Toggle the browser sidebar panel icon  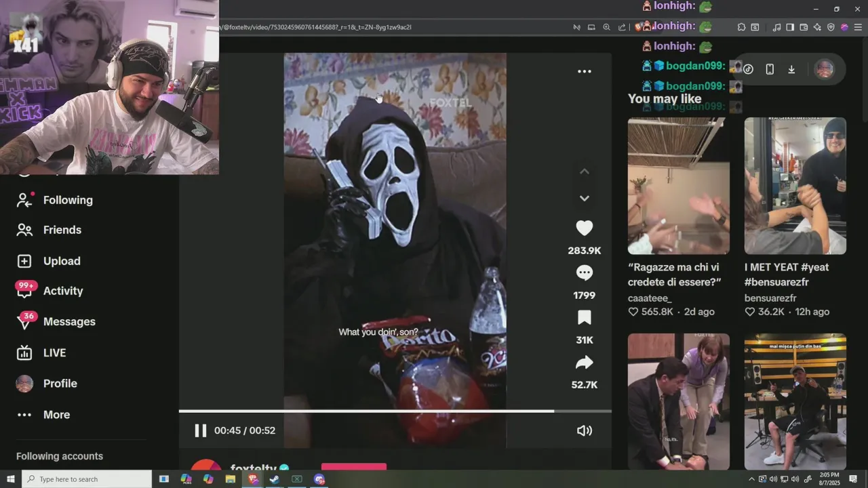(790, 27)
